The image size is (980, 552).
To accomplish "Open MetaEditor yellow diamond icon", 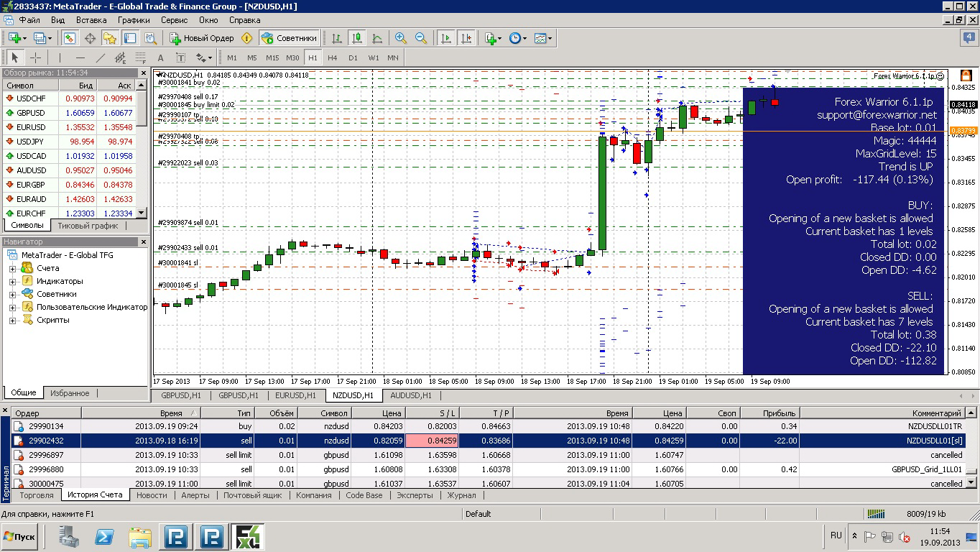I will coord(247,38).
